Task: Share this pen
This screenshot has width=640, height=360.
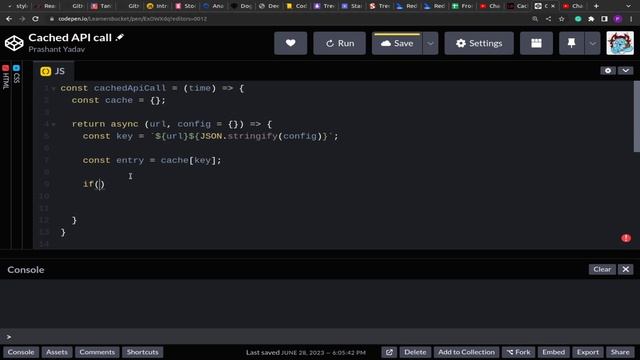Action: click(x=620, y=352)
